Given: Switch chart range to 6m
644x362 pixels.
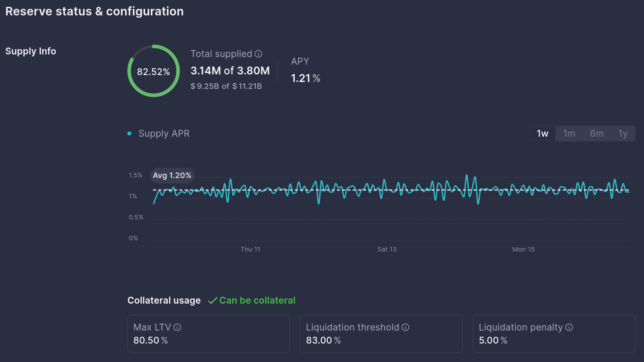Looking at the screenshot, I should coord(596,133).
